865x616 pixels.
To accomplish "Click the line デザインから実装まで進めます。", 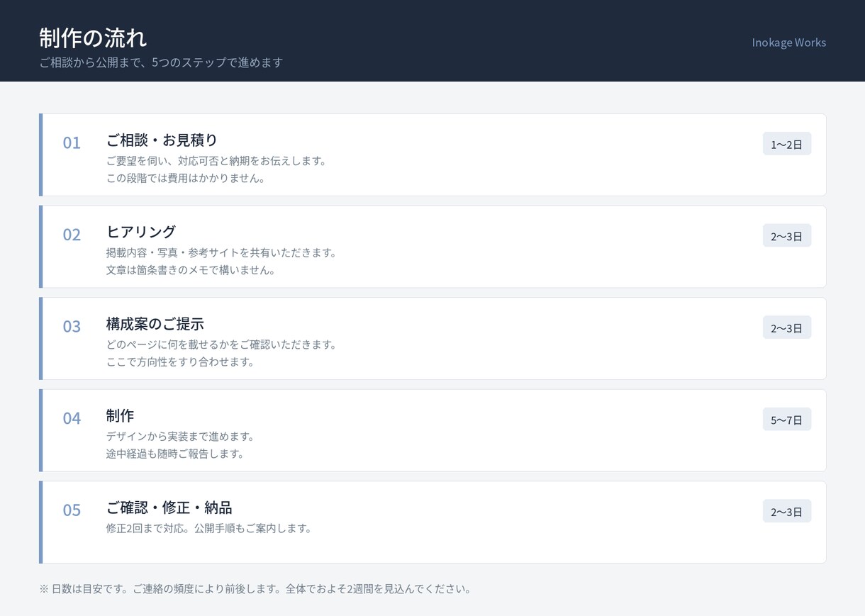I will [182, 436].
